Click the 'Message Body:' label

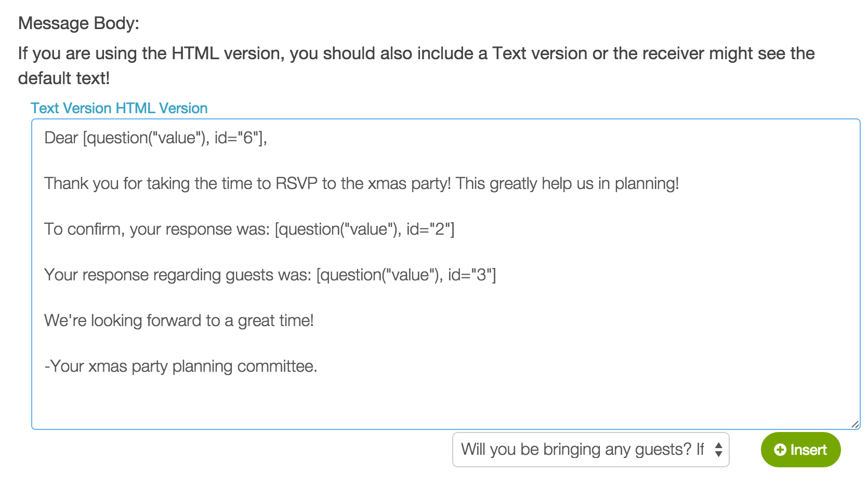78,23
